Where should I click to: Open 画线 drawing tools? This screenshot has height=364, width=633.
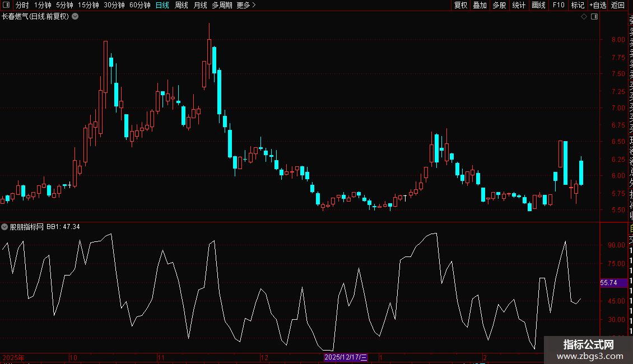click(x=538, y=5)
